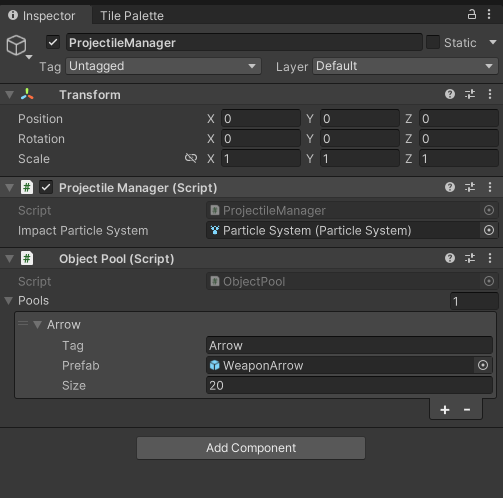
Task: Add a new pool with plus button
Action: (x=445, y=409)
